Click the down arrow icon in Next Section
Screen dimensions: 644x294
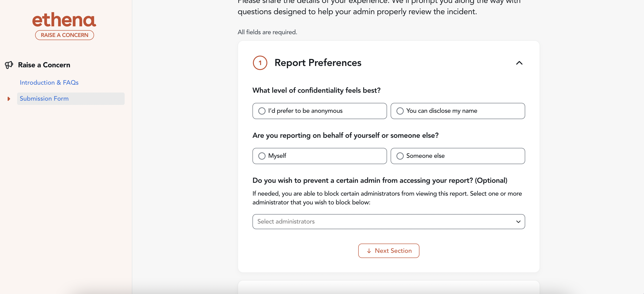coord(369,251)
